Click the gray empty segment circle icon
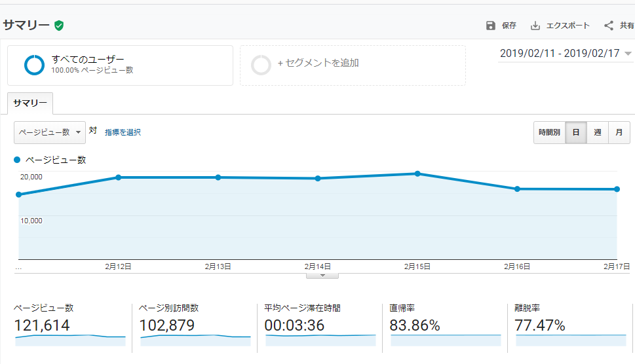The image size is (635, 364). click(261, 65)
